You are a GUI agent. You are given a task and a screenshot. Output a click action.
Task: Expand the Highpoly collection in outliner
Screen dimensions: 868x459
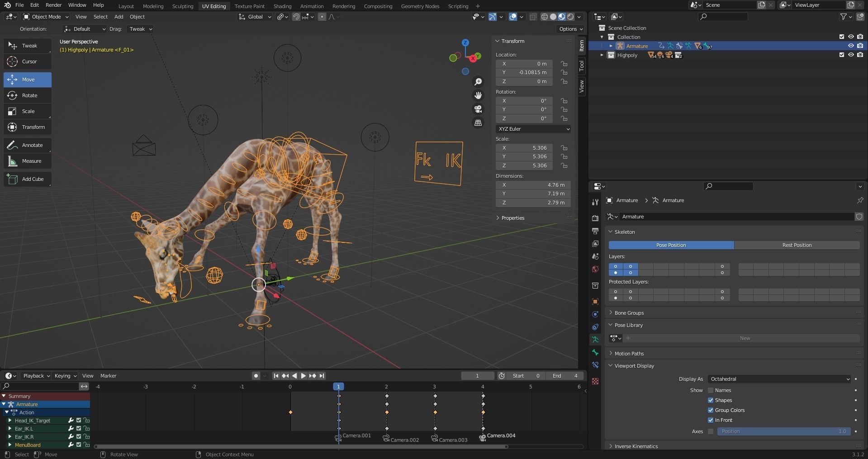(602, 55)
